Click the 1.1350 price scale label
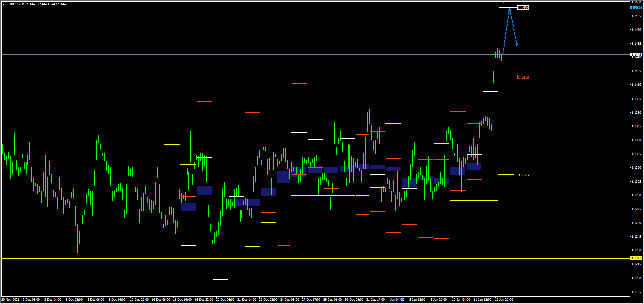The width and height of the screenshot is (644, 304). tap(636, 140)
